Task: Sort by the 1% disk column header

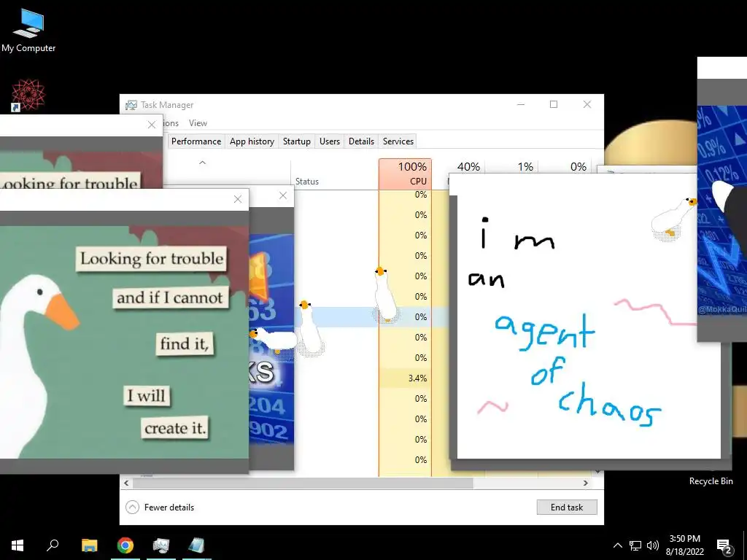Action: (512, 167)
